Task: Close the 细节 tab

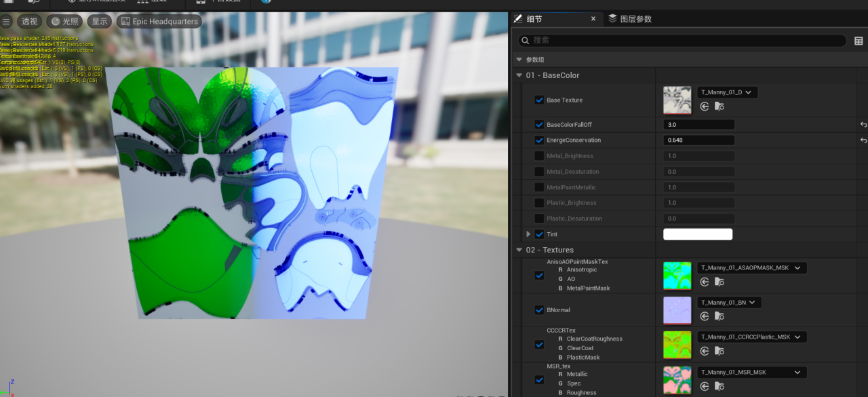Action: pos(593,19)
